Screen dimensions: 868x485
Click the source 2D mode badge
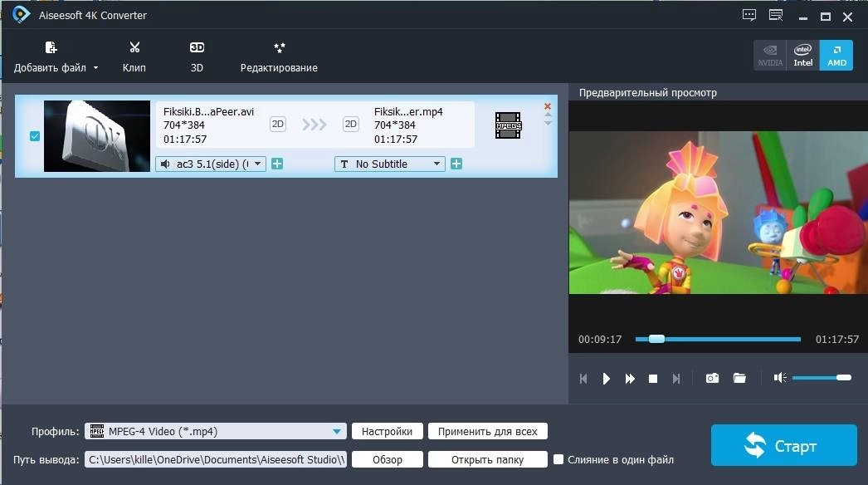pyautogui.click(x=278, y=125)
